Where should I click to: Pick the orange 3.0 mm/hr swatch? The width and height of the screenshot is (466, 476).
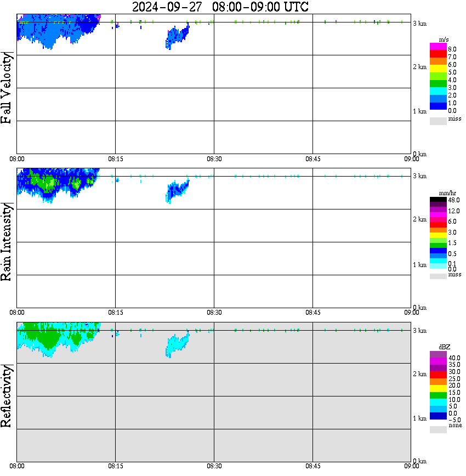tap(438, 230)
